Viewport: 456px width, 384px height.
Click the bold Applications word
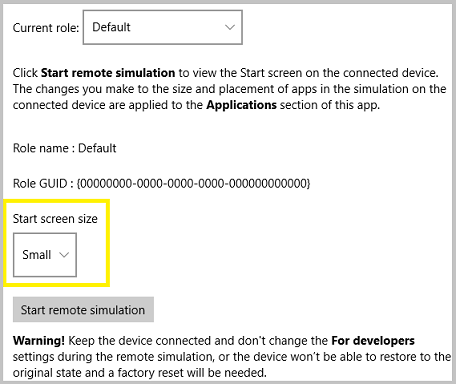pos(242,105)
